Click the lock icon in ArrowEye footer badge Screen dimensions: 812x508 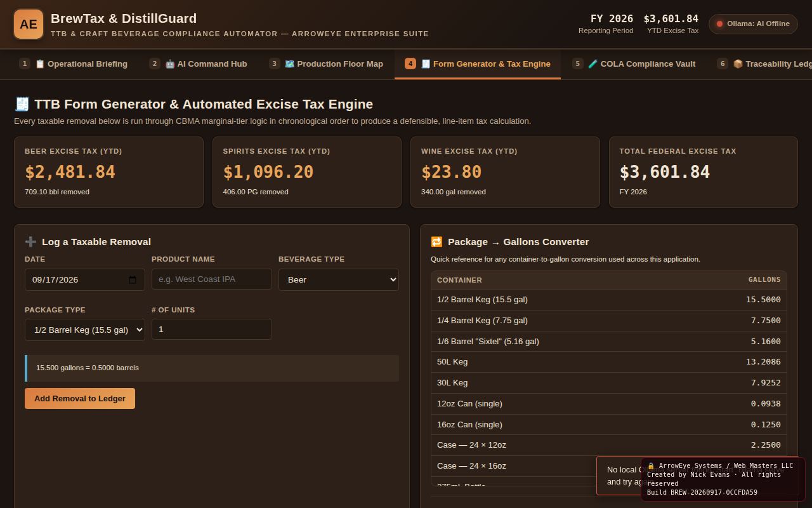point(651,466)
